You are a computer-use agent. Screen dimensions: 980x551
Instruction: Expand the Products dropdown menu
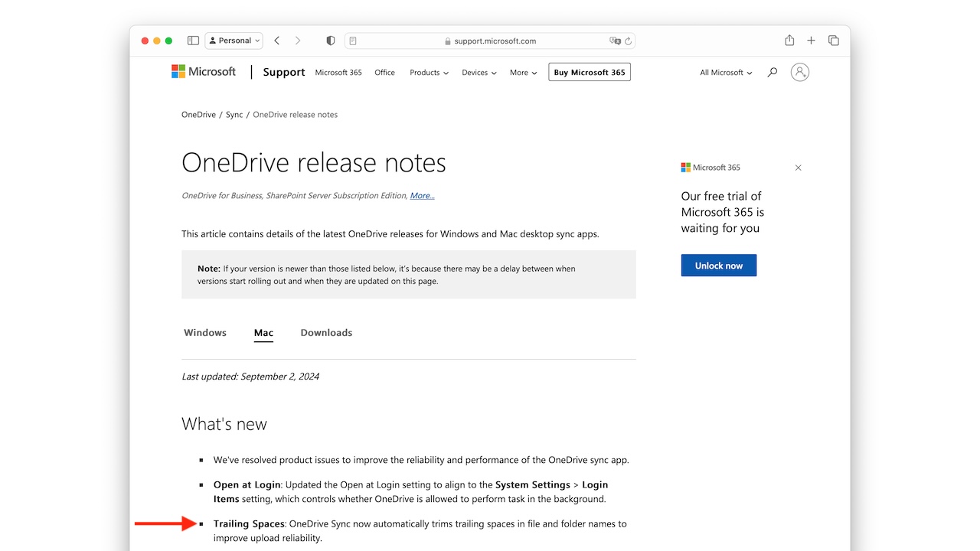[x=430, y=73]
